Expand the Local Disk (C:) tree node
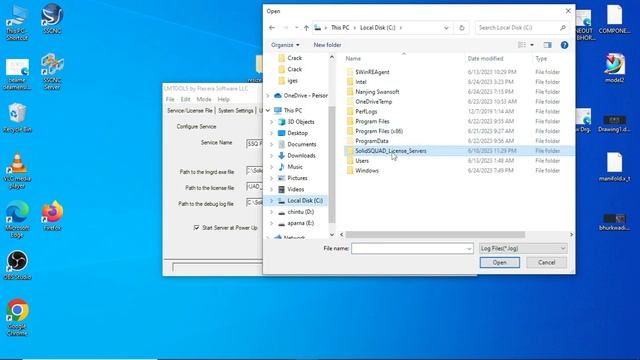This screenshot has width=640, height=360. coord(271,200)
